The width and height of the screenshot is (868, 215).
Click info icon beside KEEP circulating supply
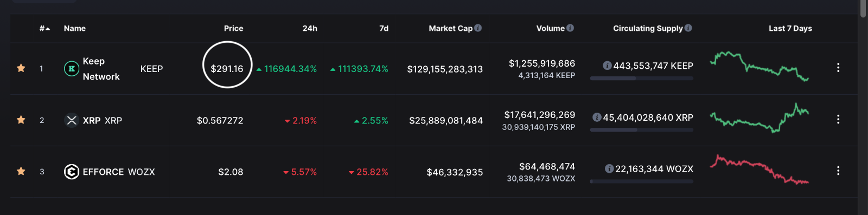(608, 66)
